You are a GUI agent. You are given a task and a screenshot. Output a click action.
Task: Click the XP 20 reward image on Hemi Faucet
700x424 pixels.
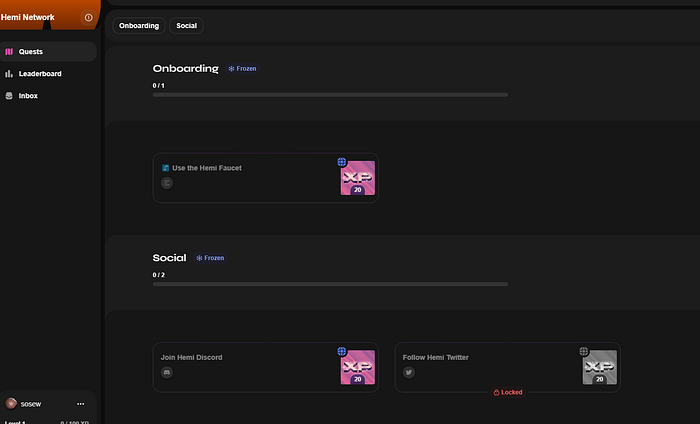[358, 178]
